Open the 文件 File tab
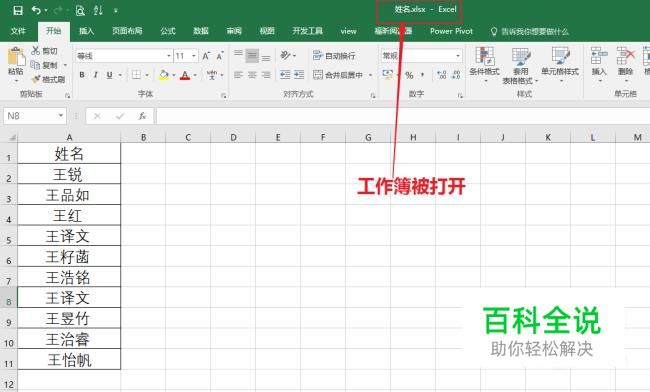The height and width of the screenshot is (392, 650). (x=18, y=31)
